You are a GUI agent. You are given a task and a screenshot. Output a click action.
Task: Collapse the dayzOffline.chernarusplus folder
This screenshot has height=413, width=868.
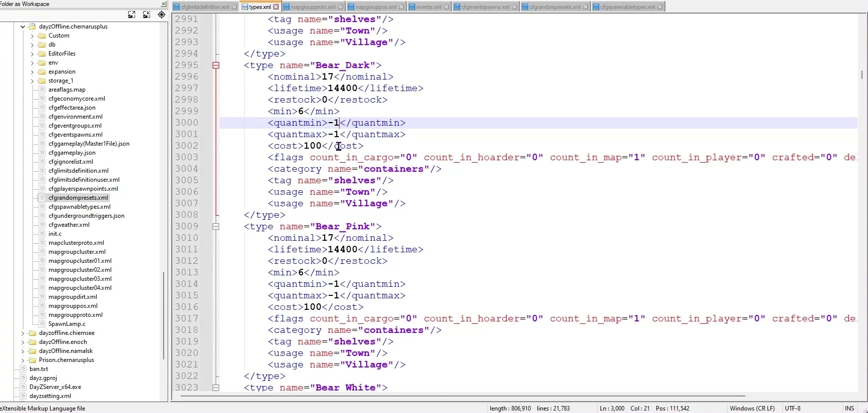23,27
